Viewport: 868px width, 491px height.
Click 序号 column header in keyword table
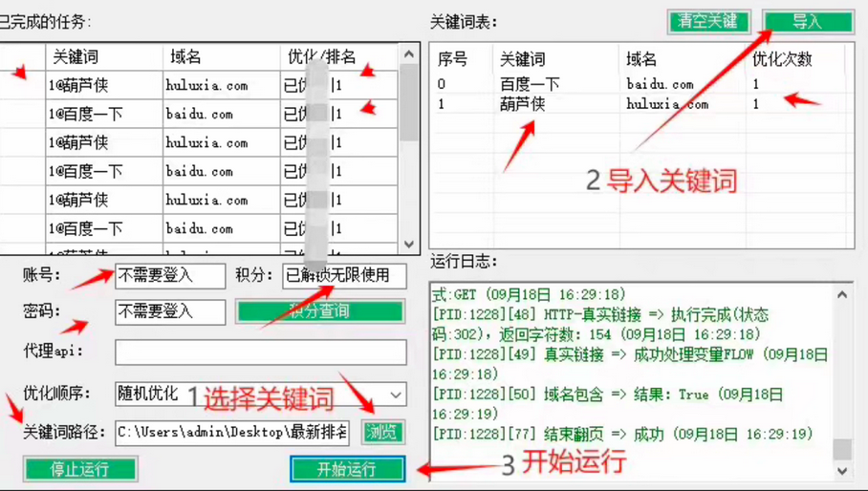(x=461, y=58)
